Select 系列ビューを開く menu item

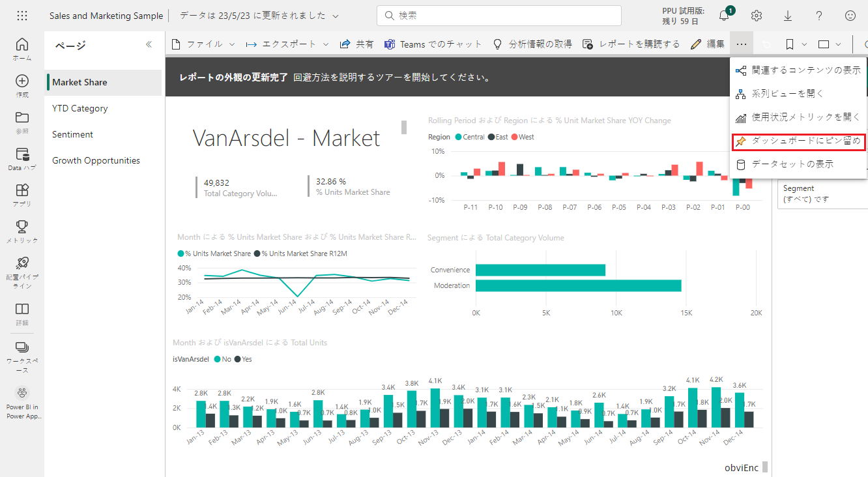coord(798,94)
